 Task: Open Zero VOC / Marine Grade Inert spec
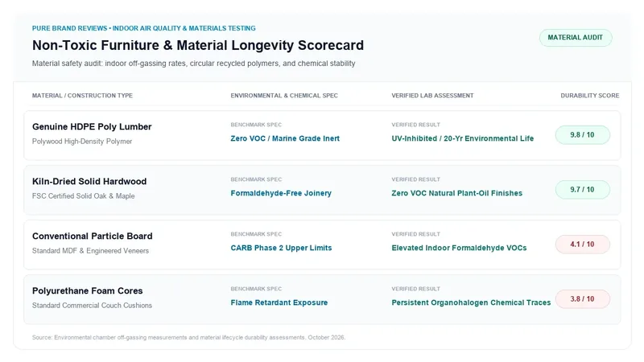tap(285, 138)
